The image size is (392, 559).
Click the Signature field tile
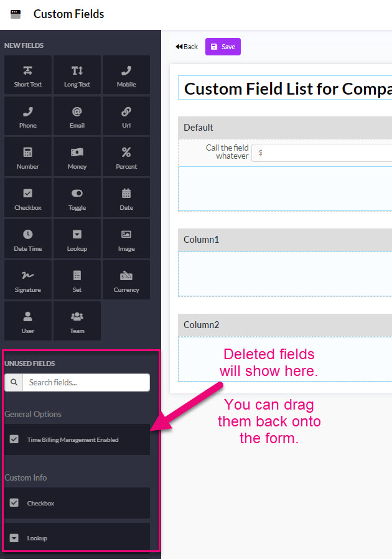[28, 280]
